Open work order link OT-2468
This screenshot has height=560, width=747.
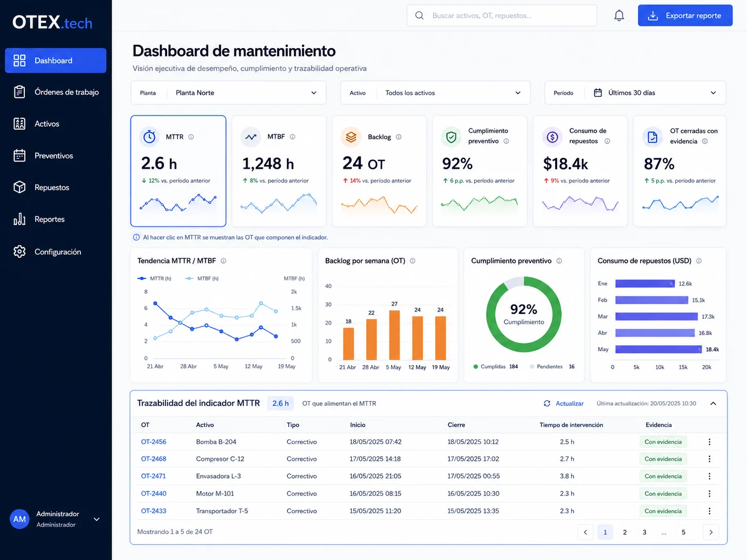[154, 459]
